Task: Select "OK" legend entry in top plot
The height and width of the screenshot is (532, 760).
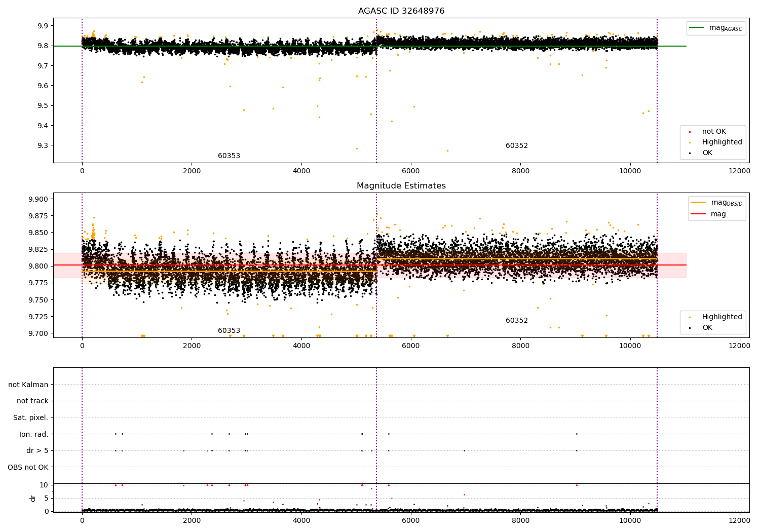Action: (x=707, y=153)
